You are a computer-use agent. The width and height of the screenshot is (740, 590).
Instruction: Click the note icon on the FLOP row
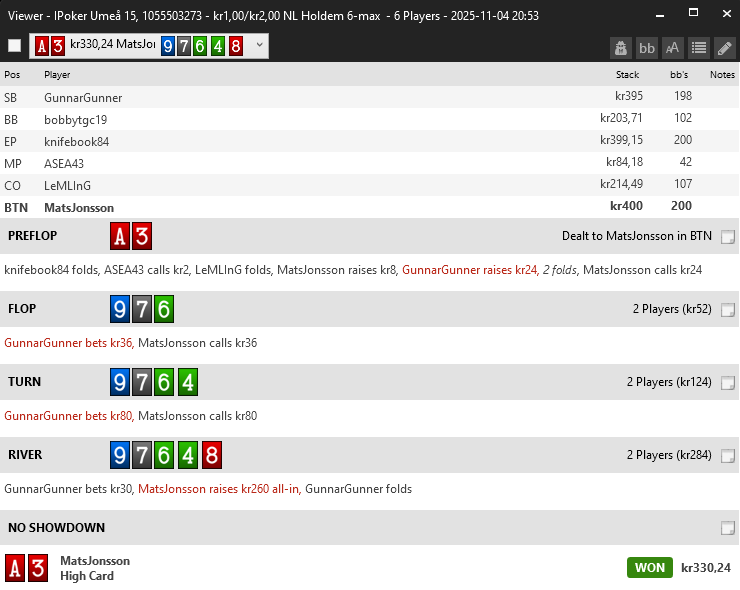727,310
